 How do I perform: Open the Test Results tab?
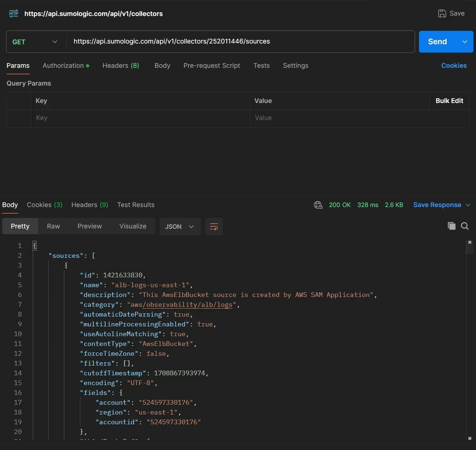[136, 205]
